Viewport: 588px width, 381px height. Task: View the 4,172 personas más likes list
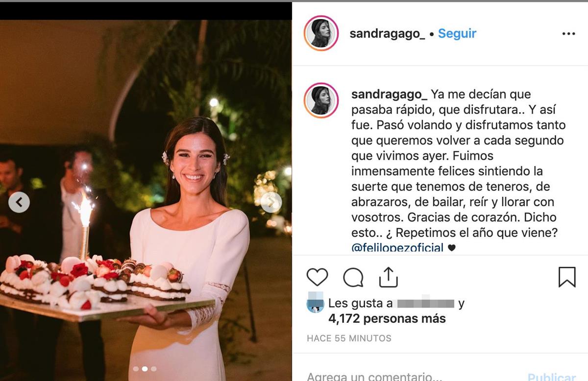387,319
